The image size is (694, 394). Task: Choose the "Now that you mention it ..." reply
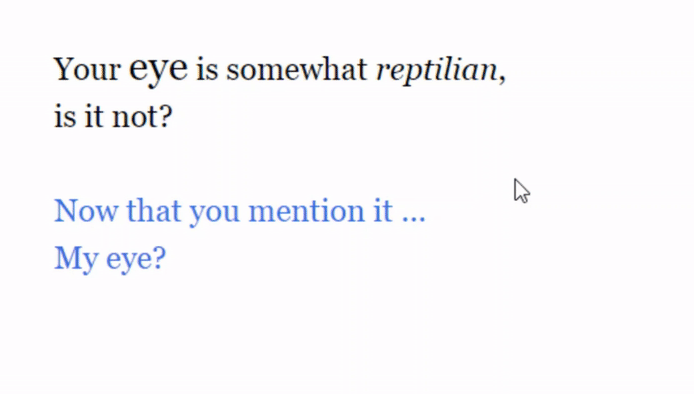click(239, 211)
